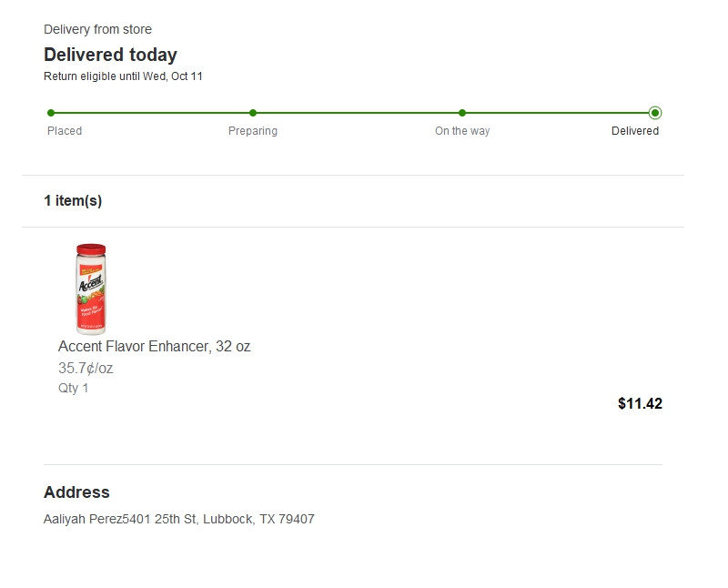This screenshot has height=588, width=728.
Task: Click progress line between Placed and Preparing
Action: coord(152,113)
